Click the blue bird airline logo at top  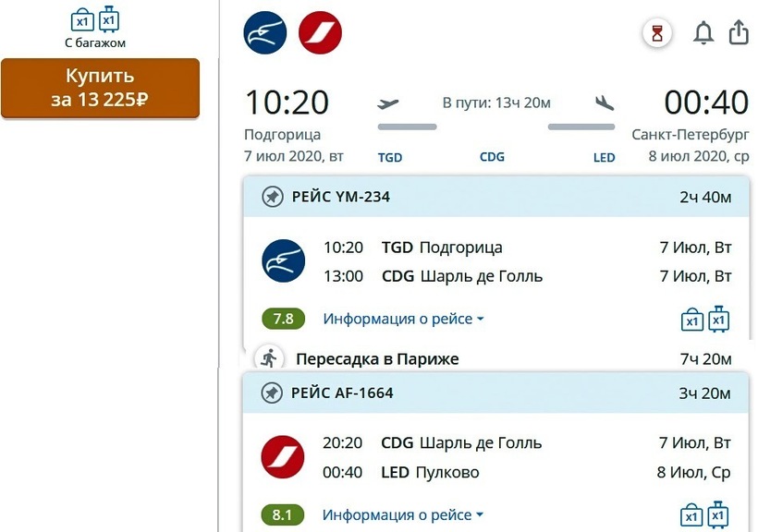tap(265, 34)
